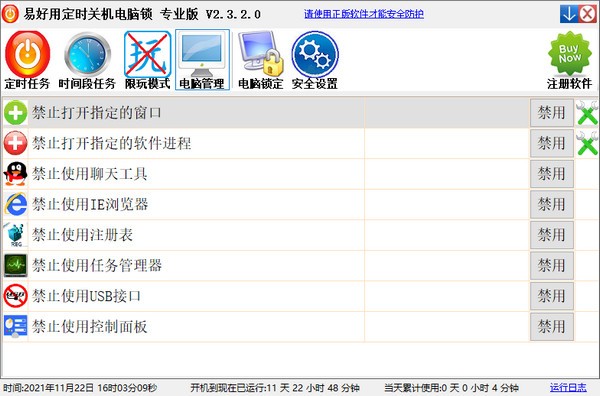Click the green plus icon for 禁止打开指定的窗口
600x396 pixels.
pos(15,112)
